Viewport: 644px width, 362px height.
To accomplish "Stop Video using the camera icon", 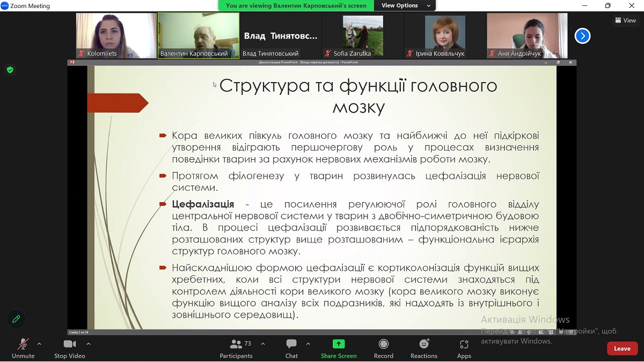I will [70, 344].
